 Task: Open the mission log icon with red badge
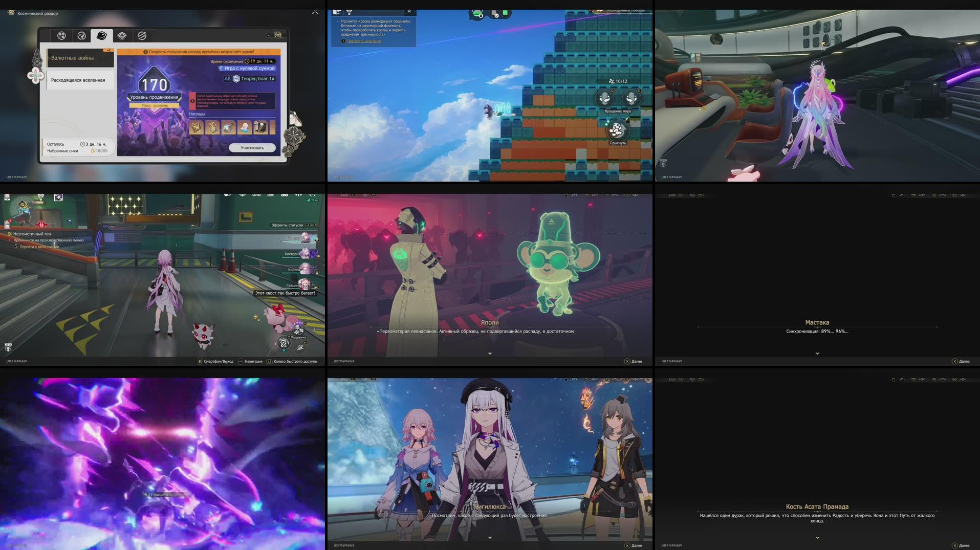pos(7,224)
